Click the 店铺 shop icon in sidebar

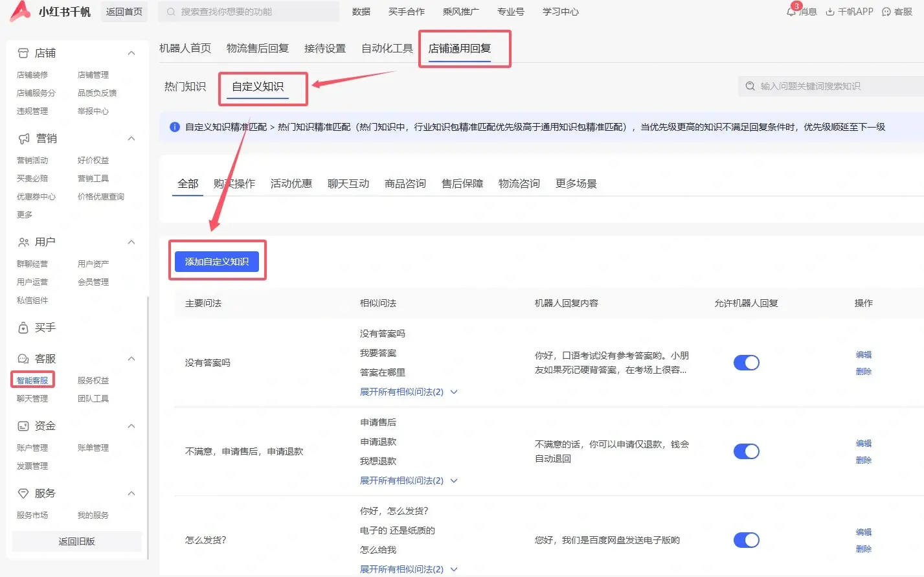[23, 53]
